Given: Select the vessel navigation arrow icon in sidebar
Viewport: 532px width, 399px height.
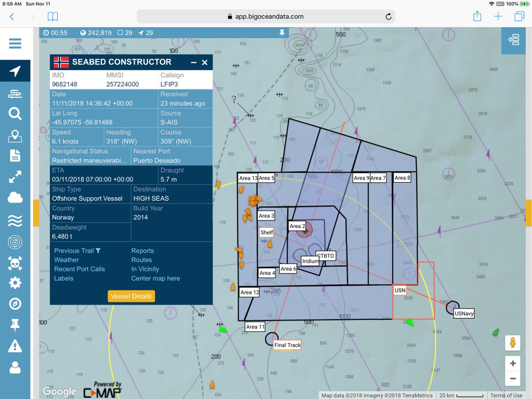Looking at the screenshot, I should pyautogui.click(x=15, y=71).
